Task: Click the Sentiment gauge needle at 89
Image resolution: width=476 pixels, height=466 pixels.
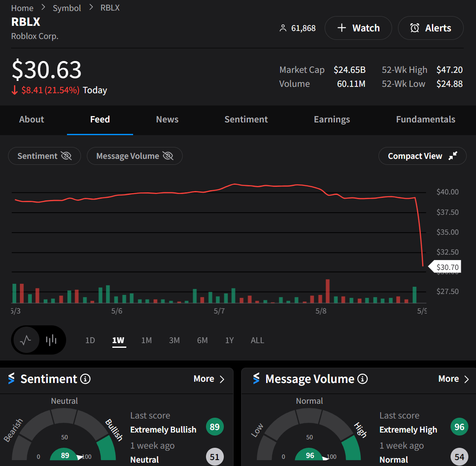Action: click(x=80, y=457)
